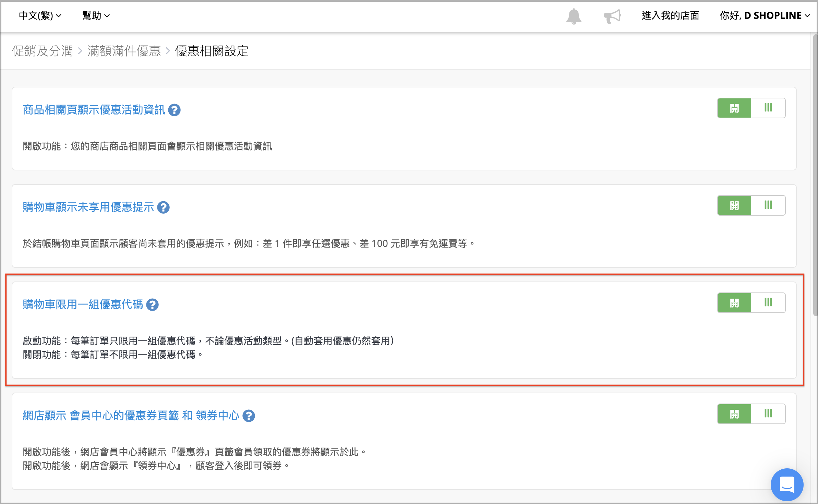
Task: Open the live chat bubble
Action: [787, 484]
